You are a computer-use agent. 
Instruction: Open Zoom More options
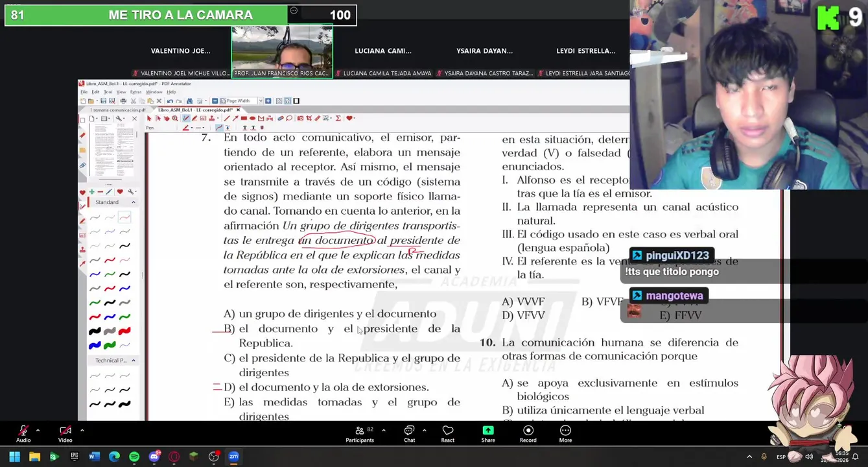point(565,434)
